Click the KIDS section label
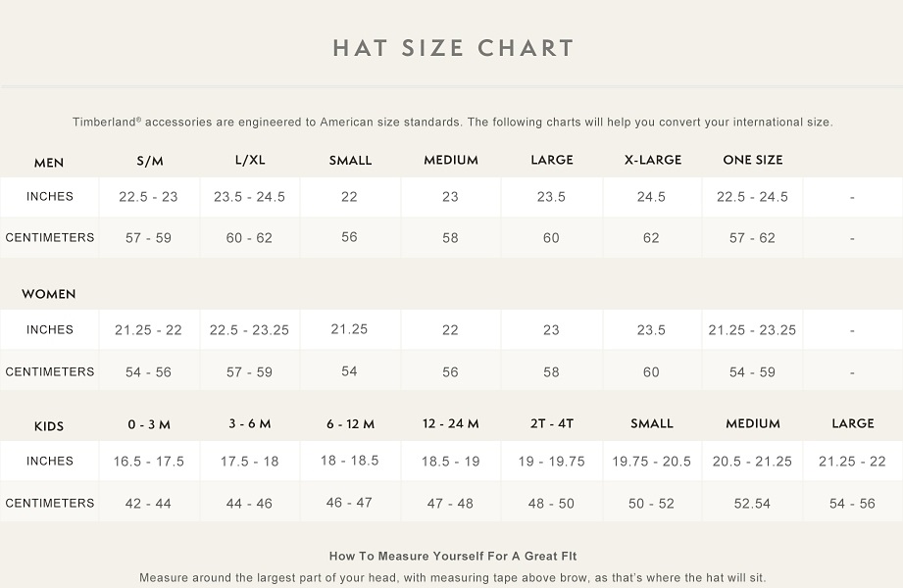 [49, 425]
